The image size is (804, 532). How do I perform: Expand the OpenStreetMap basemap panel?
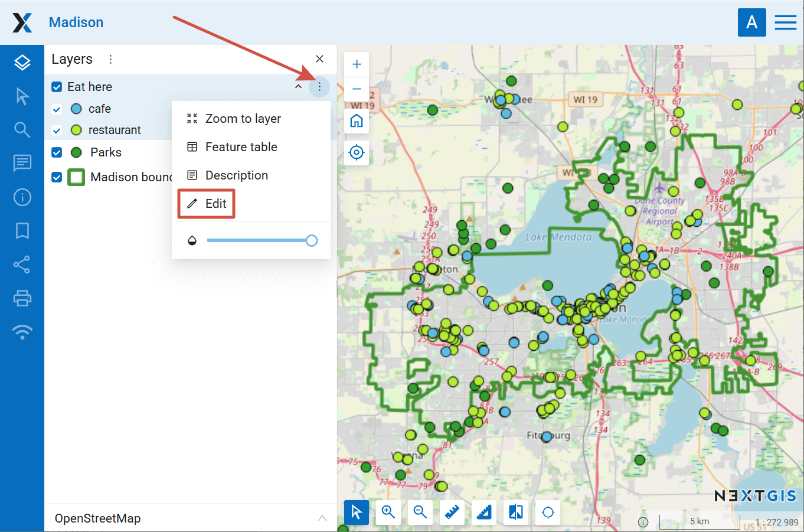tap(322, 518)
